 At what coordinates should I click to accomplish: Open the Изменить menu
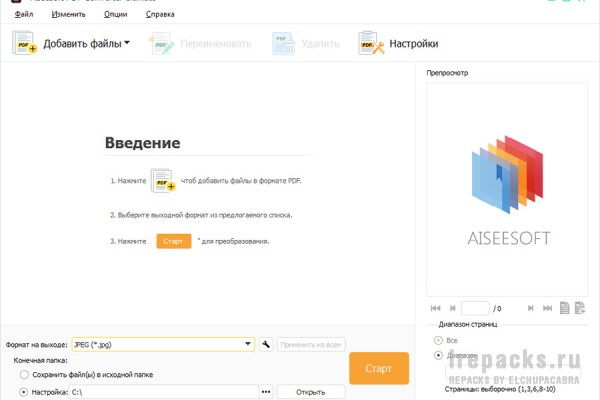point(68,14)
